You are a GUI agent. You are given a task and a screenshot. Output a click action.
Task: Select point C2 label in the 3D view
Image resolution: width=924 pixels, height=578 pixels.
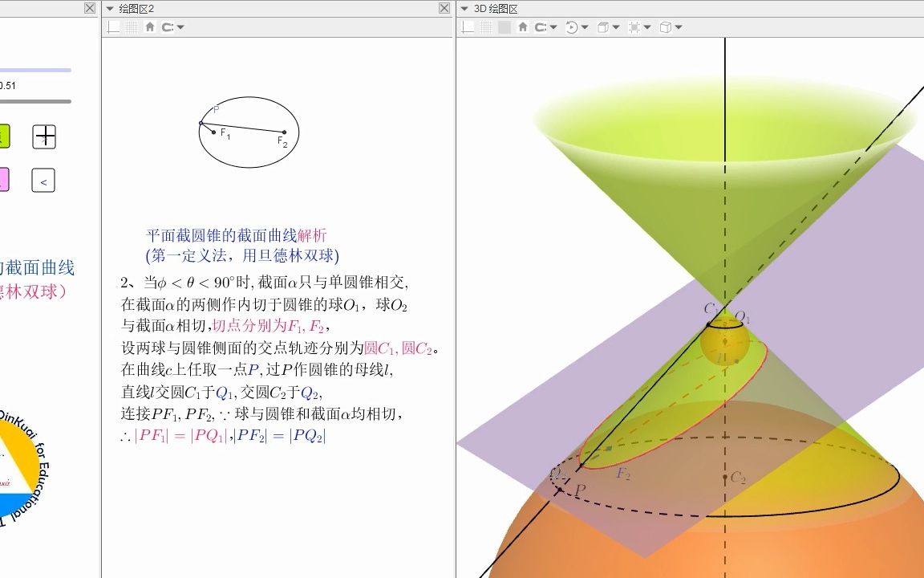coord(739,477)
